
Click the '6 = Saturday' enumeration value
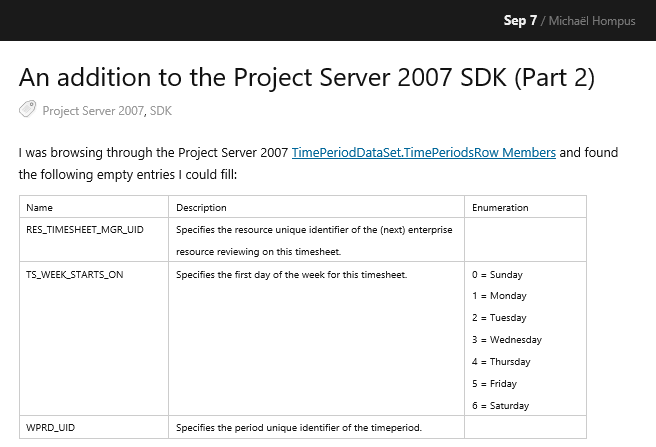pos(500,406)
